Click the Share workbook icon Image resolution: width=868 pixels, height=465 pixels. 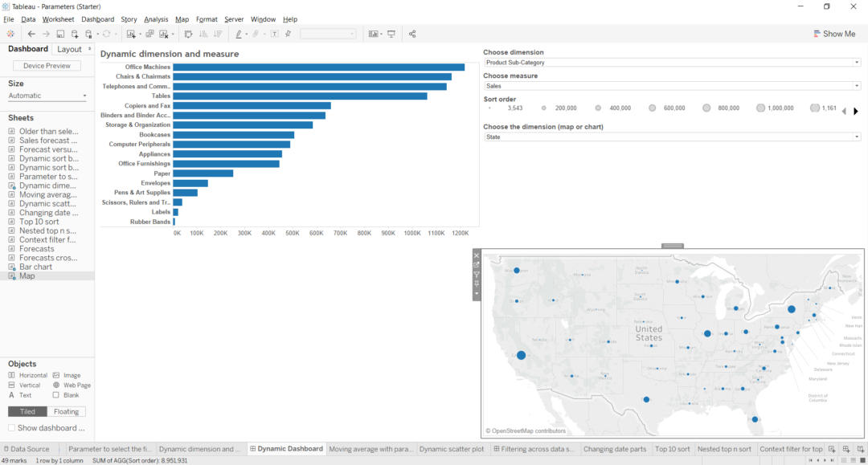(x=412, y=34)
